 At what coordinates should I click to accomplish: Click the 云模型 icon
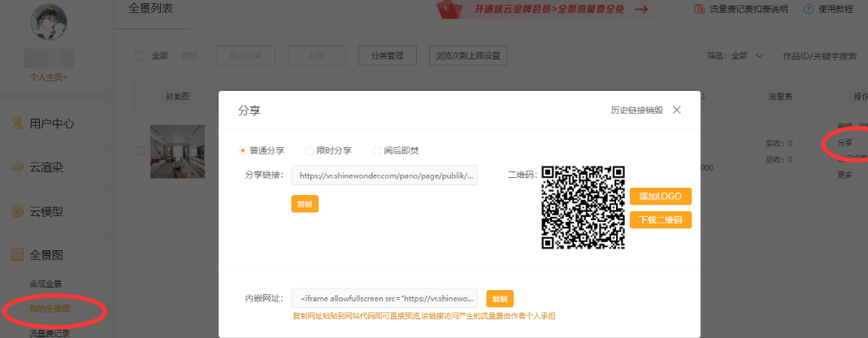[17, 211]
